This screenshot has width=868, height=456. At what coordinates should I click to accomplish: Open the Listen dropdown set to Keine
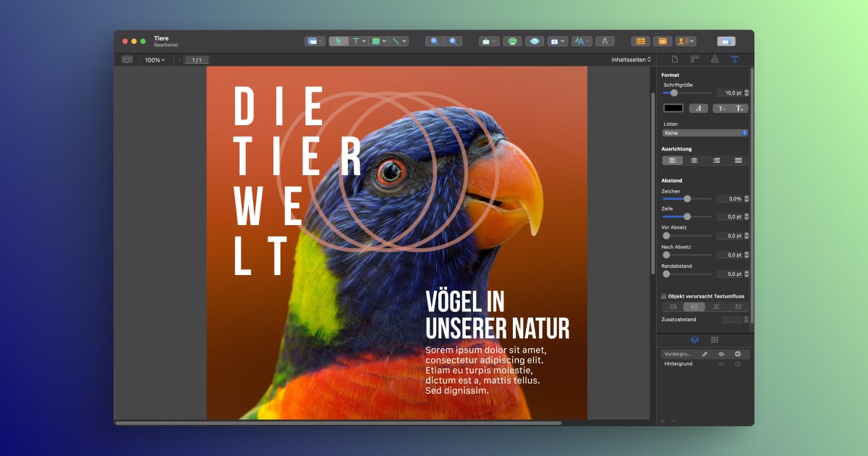point(704,132)
